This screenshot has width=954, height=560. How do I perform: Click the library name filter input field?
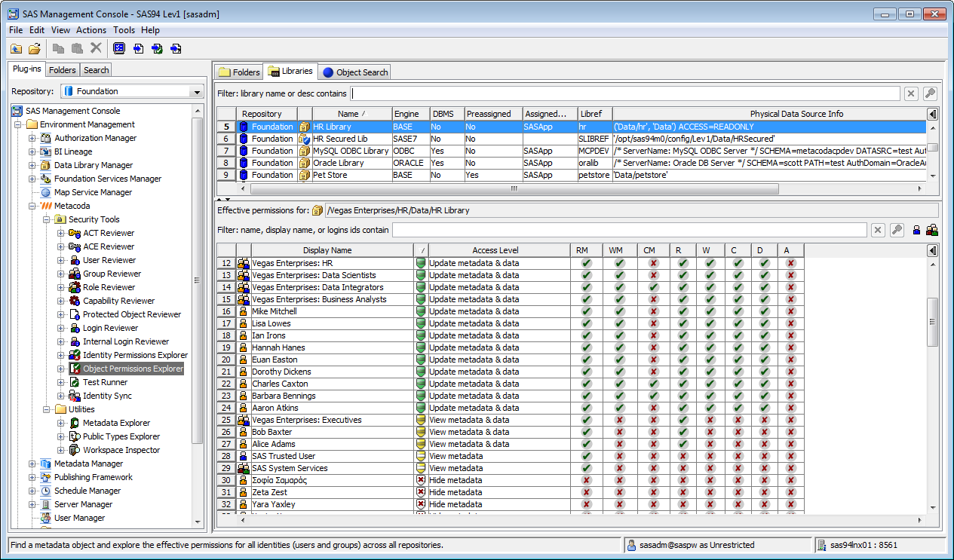(x=625, y=93)
